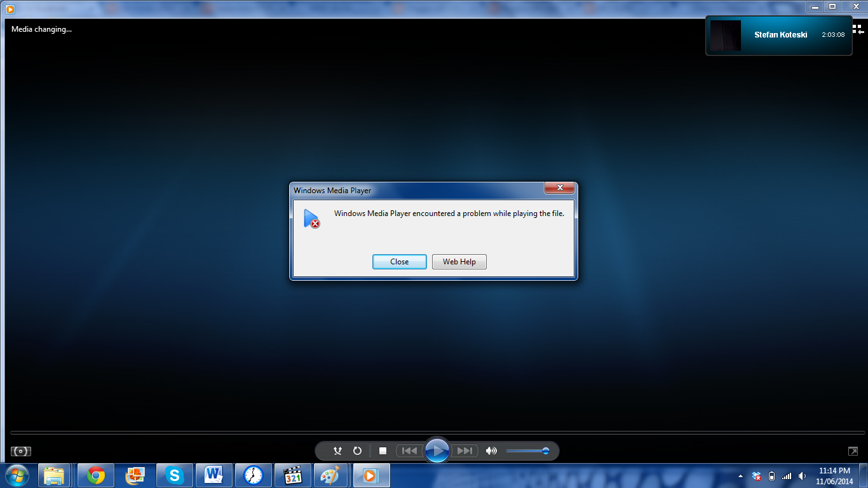Click the 2:03:08 time in the Skype notification
This screenshot has width=868, height=488.
[x=833, y=35]
